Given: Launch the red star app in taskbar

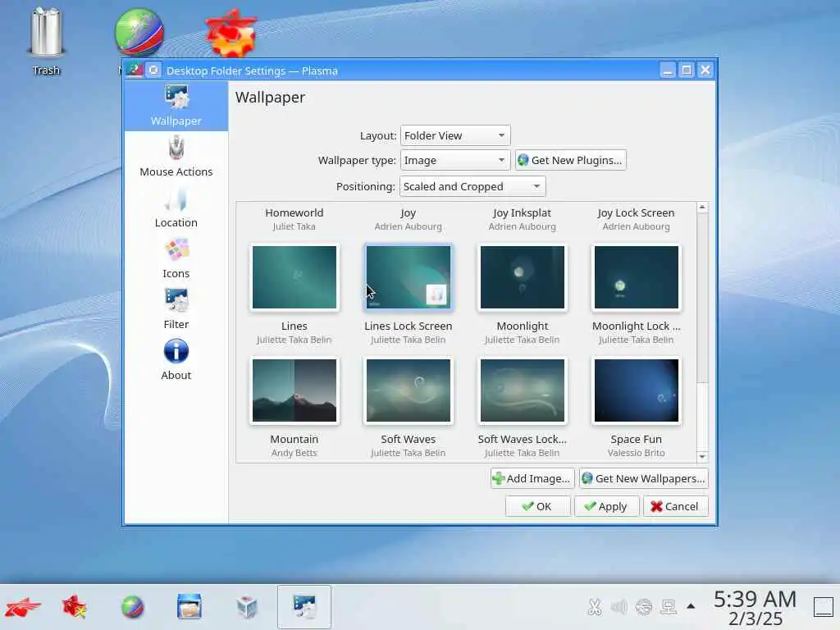Looking at the screenshot, I should pos(75,608).
